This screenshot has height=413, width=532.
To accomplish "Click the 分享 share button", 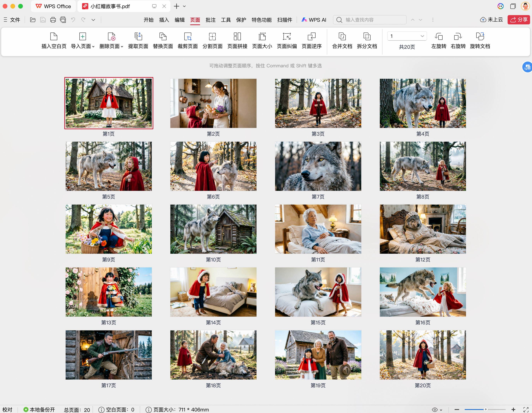I will coord(519,20).
